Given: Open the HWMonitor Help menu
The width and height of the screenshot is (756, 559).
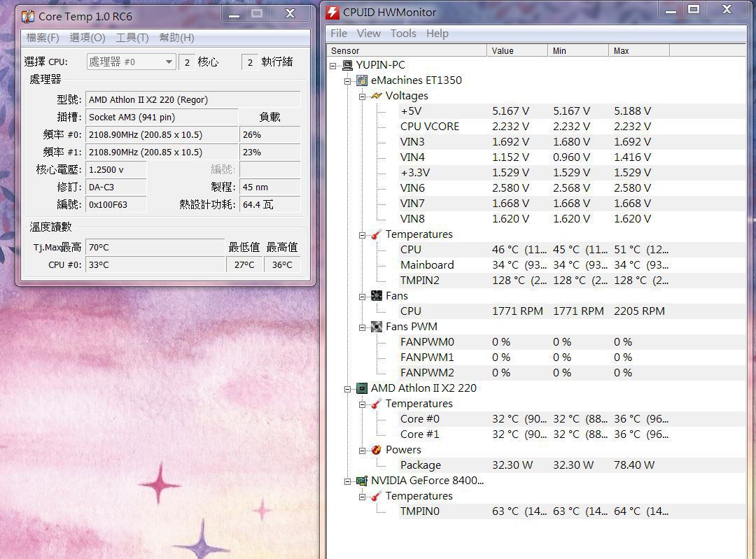Looking at the screenshot, I should (x=437, y=34).
